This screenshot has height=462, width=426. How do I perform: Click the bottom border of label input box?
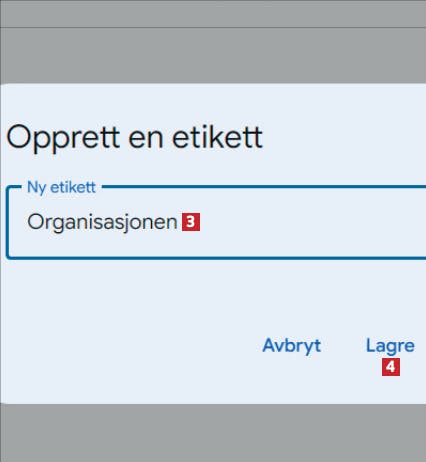click(216, 257)
